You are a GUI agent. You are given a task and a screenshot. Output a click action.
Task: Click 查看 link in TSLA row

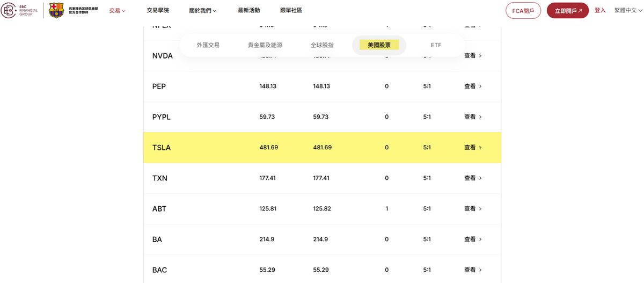point(473,148)
